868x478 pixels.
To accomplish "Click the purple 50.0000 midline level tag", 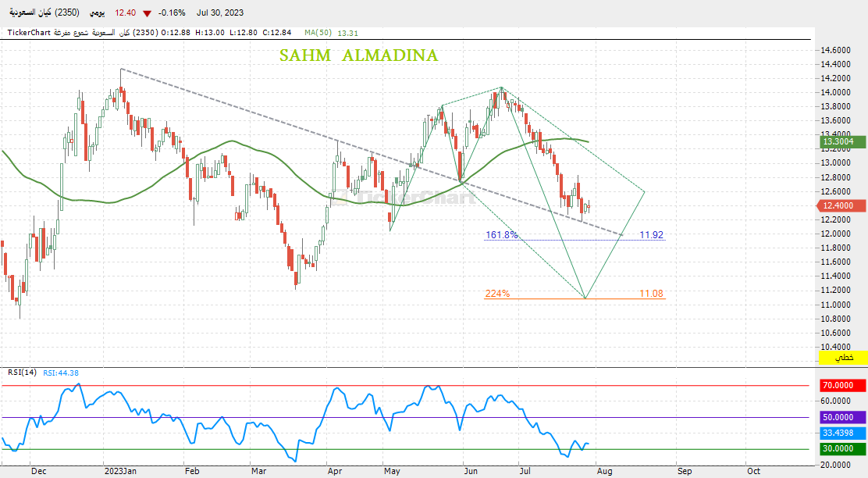I will point(842,418).
